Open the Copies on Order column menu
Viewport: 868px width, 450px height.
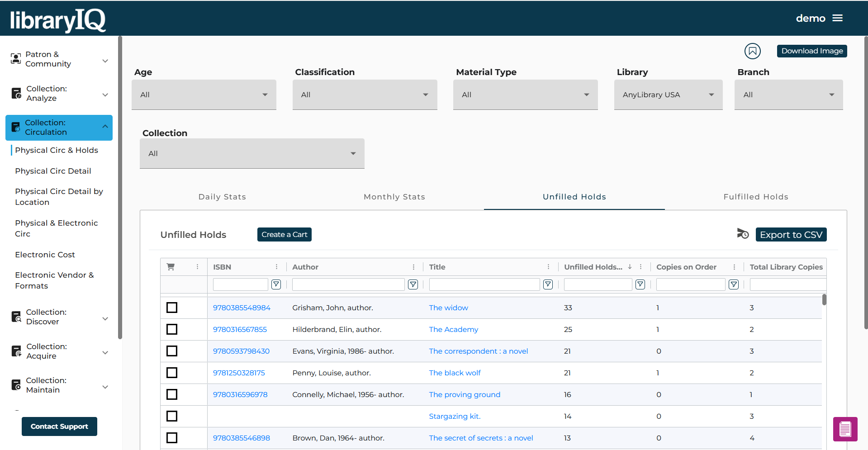point(734,267)
